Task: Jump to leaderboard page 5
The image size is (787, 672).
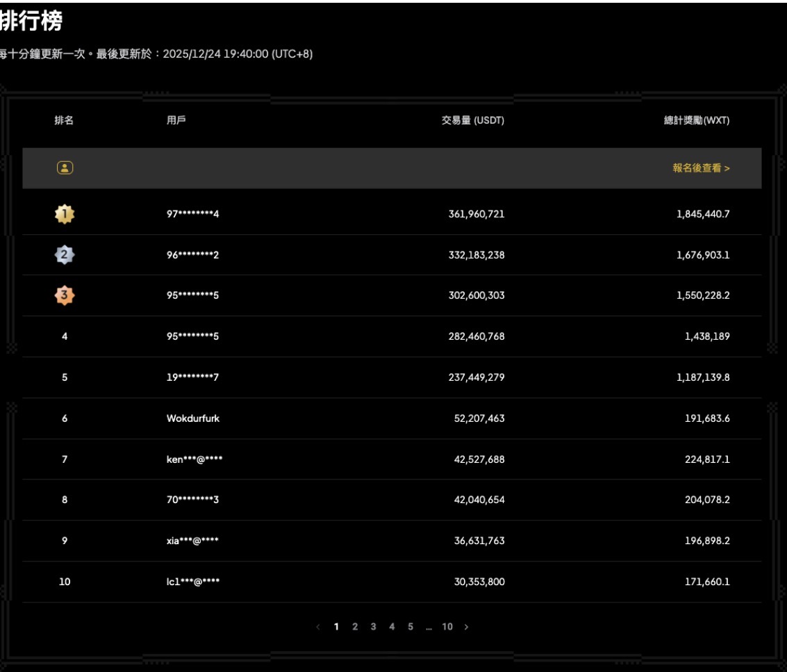Action: point(410,627)
